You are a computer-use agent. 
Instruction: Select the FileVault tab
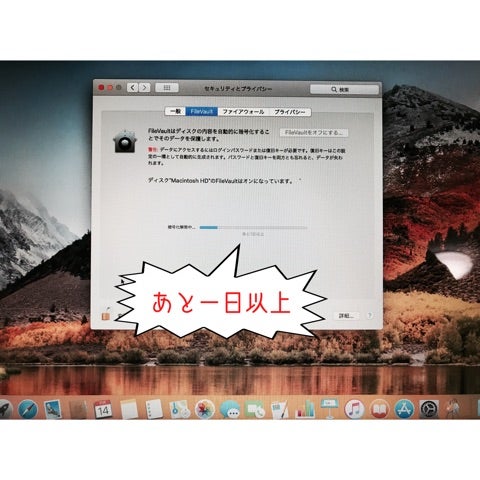pyautogui.click(x=202, y=112)
